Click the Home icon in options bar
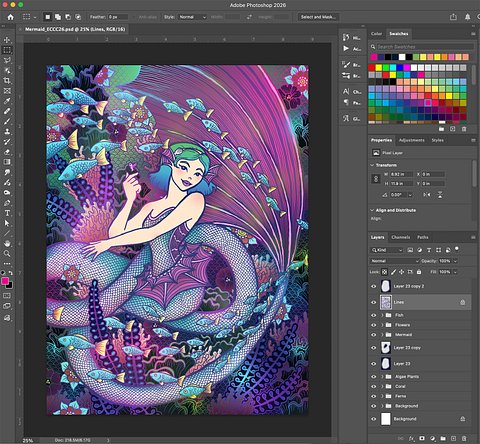The width and height of the screenshot is (480, 444). [11, 17]
